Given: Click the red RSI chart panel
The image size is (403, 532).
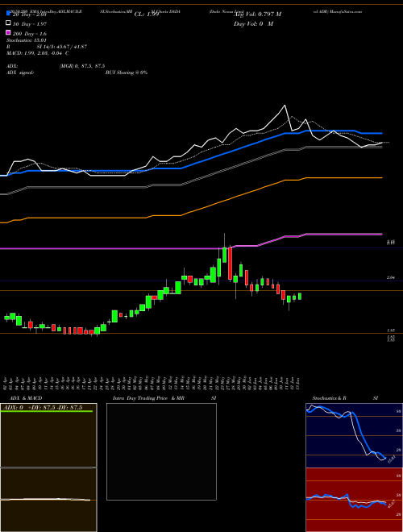Looking at the screenshot, I should tap(354, 500).
